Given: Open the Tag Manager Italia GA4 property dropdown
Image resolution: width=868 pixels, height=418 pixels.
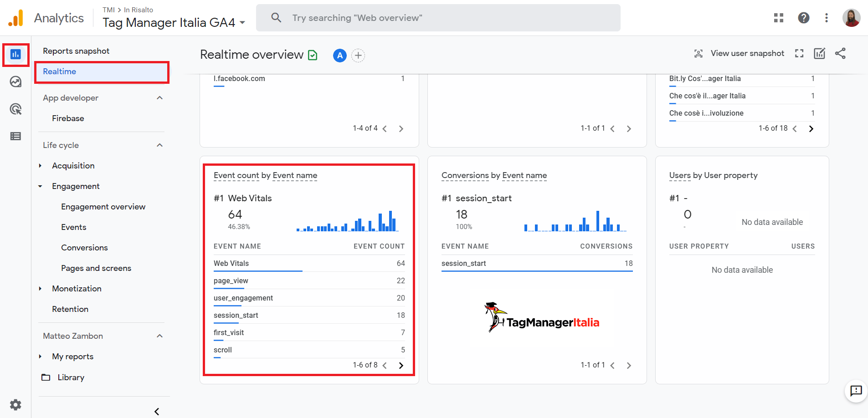Looking at the screenshot, I should (174, 22).
